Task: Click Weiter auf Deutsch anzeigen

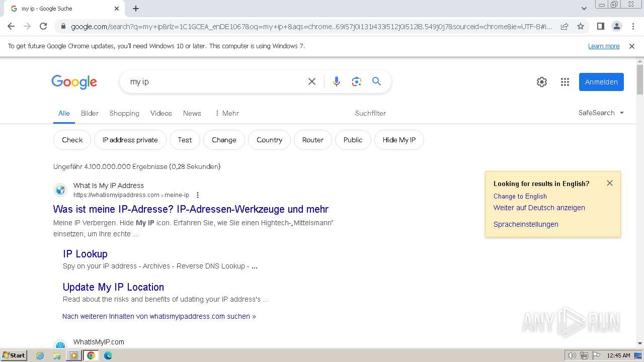Action: pyautogui.click(x=539, y=208)
